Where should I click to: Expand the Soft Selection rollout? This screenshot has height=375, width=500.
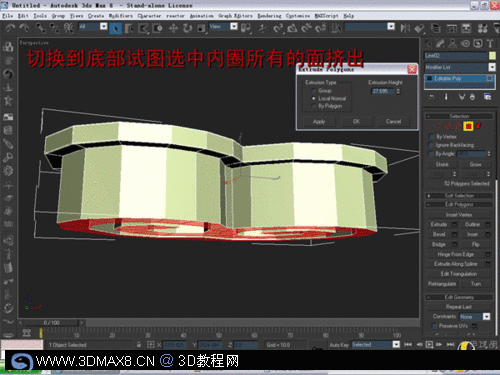coord(459,195)
